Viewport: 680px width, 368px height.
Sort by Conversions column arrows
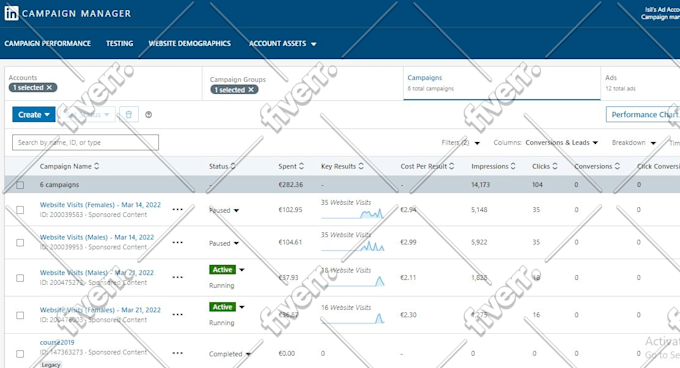pos(617,166)
